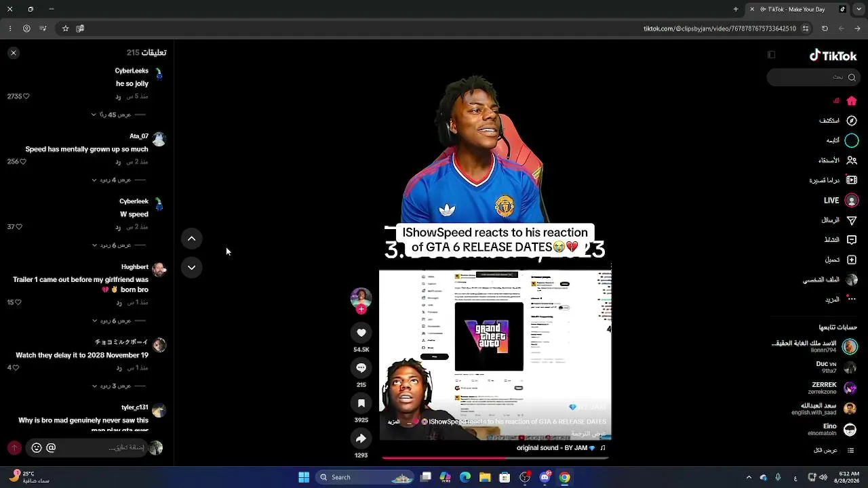
Task: Close the comments panel
Action: pos(14,53)
